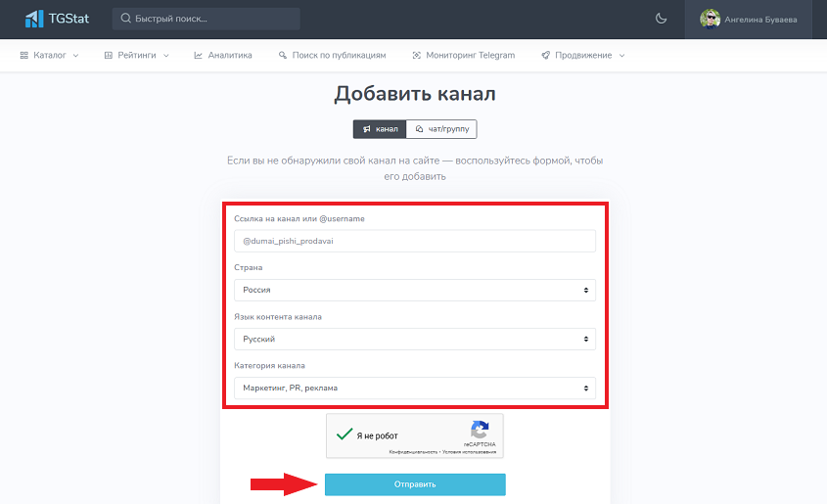Image resolution: width=827 pixels, height=504 pixels.
Task: Click the Язык контента канала label
Action: (278, 317)
